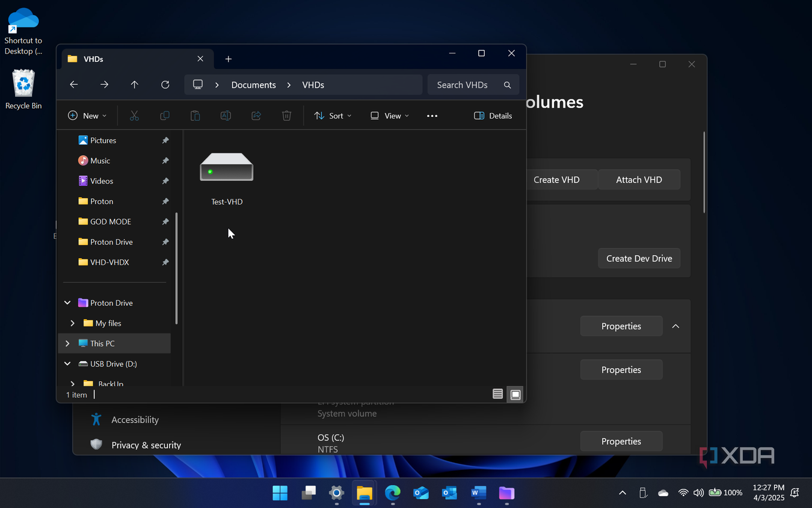Collapse the disk section chevron in Settings
812x508 pixels.
(675, 326)
